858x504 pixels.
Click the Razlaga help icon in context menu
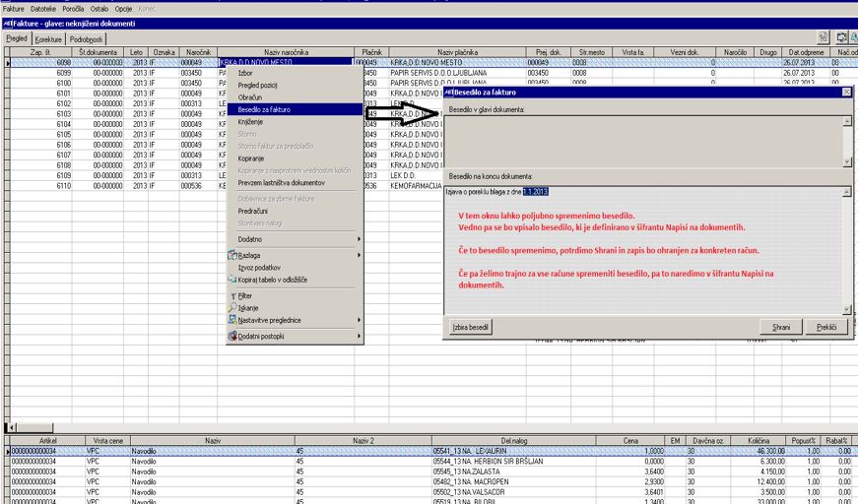[x=232, y=255]
